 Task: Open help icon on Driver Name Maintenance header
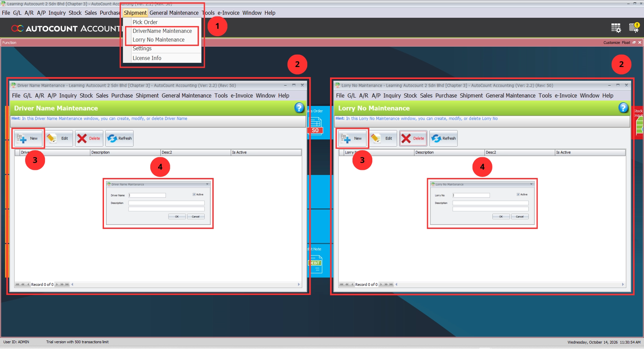[299, 108]
